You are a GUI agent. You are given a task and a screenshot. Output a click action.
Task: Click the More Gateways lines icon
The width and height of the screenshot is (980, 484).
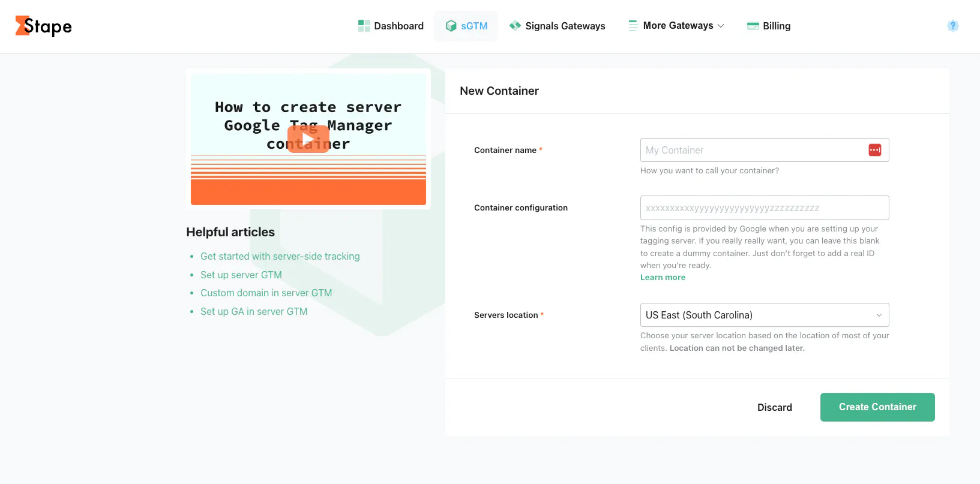tap(633, 26)
